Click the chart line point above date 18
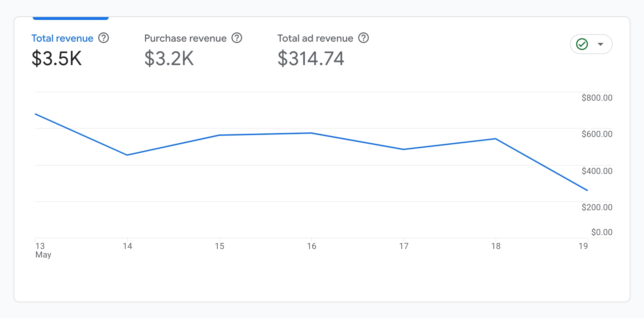Image resolution: width=644 pixels, height=318 pixels. point(495,139)
